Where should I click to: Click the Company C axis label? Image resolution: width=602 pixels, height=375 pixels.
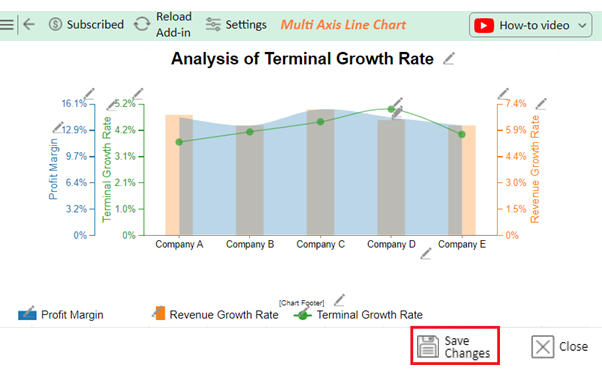pos(321,244)
